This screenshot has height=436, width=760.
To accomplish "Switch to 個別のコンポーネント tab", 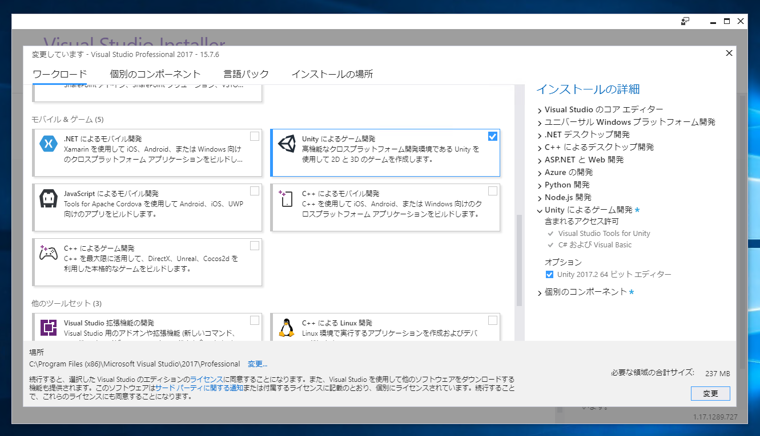I will point(155,74).
